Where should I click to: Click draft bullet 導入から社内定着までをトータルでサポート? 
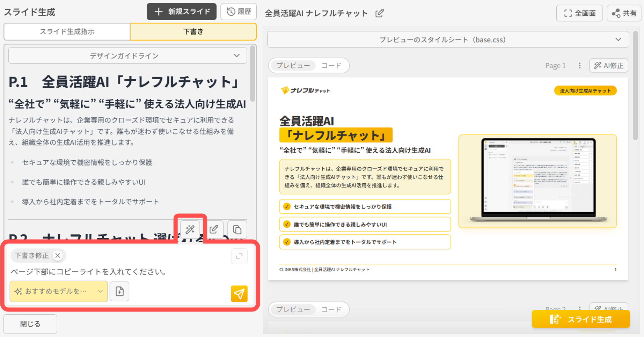pos(90,202)
